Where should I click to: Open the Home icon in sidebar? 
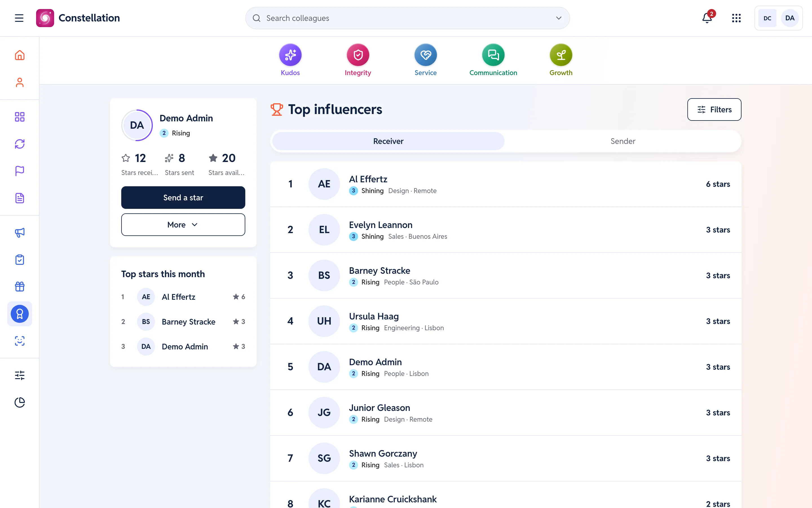point(20,55)
